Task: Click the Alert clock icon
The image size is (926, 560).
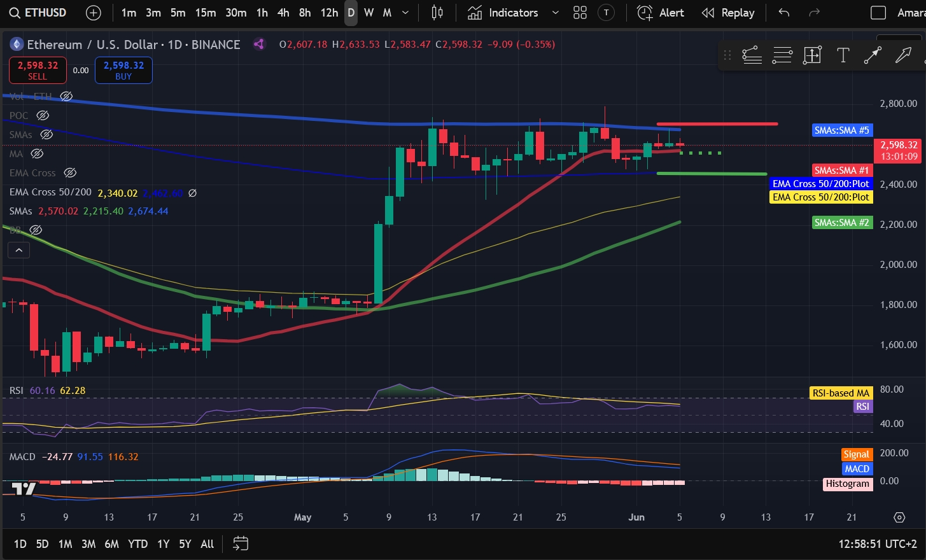Action: click(x=645, y=13)
